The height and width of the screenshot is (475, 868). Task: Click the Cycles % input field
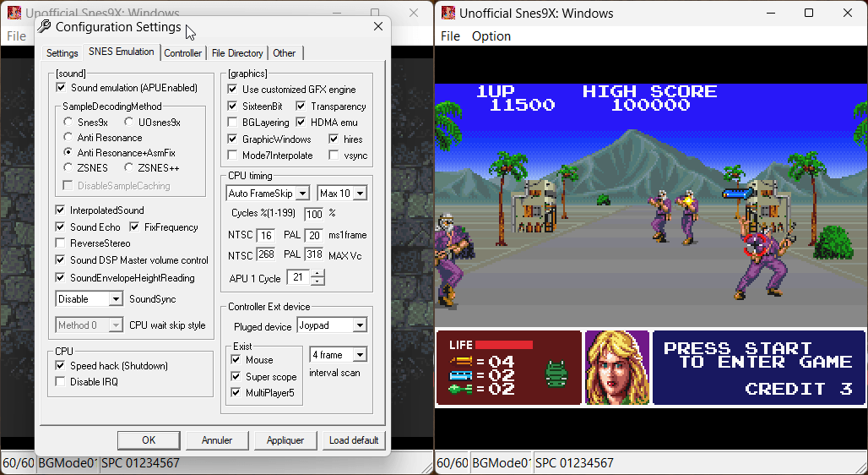(314, 214)
